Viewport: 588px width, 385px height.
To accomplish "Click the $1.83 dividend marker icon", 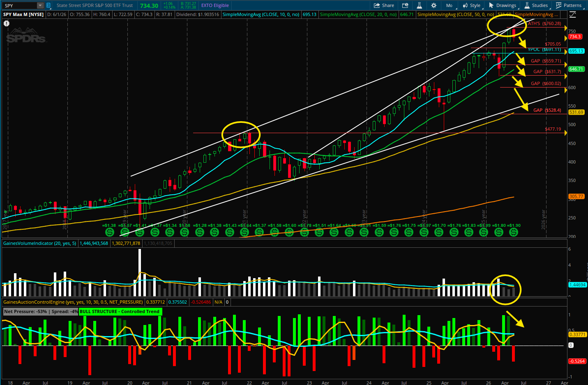I will pos(469,232).
